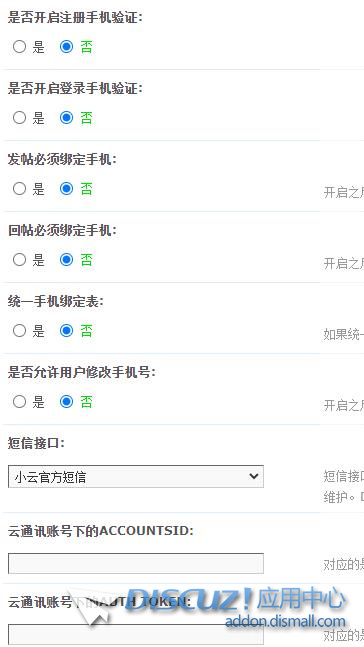
Task: Click the ACCOUNTSID input field
Action: point(136,563)
